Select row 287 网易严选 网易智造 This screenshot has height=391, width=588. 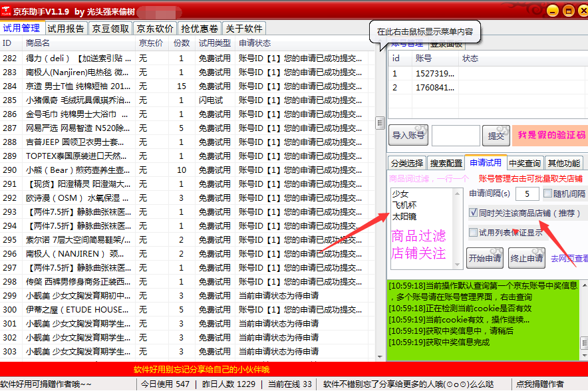coord(187,128)
